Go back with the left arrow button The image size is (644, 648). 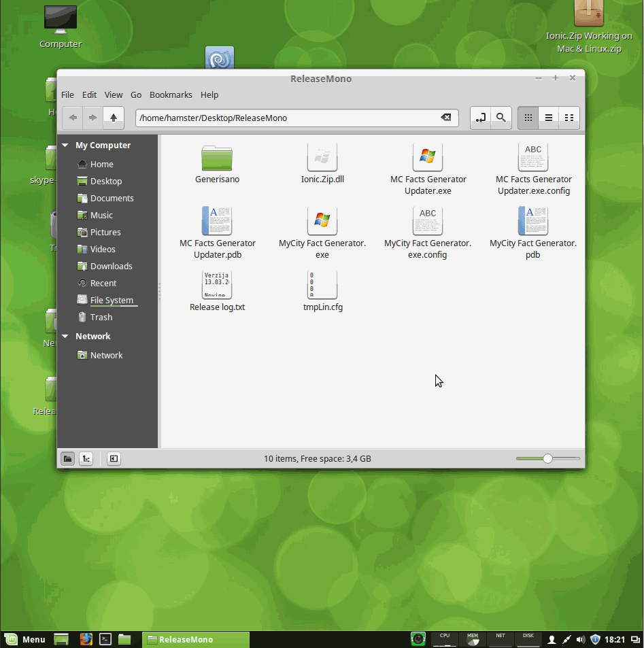point(73,118)
